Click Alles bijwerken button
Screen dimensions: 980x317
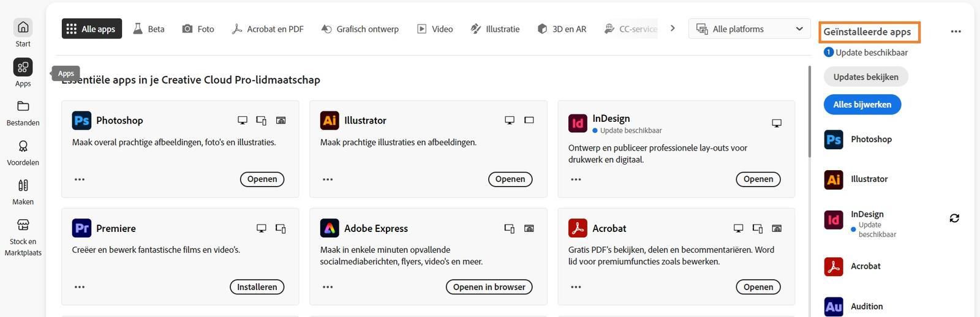(862, 104)
